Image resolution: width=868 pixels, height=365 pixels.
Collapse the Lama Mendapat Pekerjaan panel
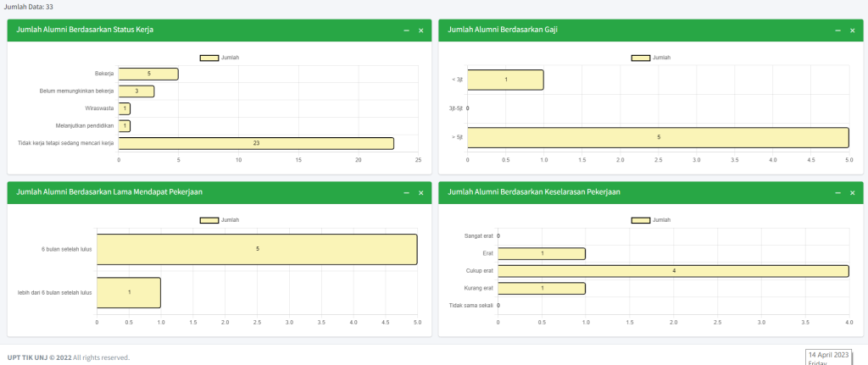tap(406, 193)
